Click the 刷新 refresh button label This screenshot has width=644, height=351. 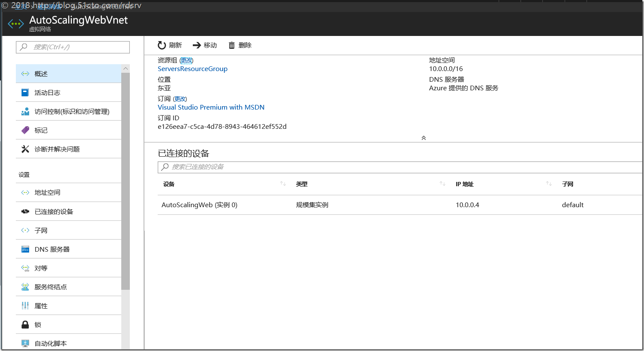tap(175, 45)
